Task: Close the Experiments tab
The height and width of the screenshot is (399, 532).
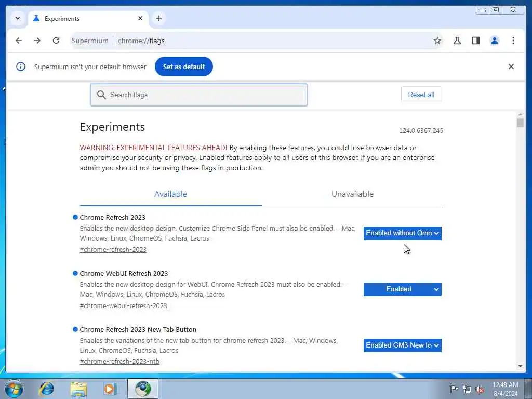Action: click(x=140, y=18)
